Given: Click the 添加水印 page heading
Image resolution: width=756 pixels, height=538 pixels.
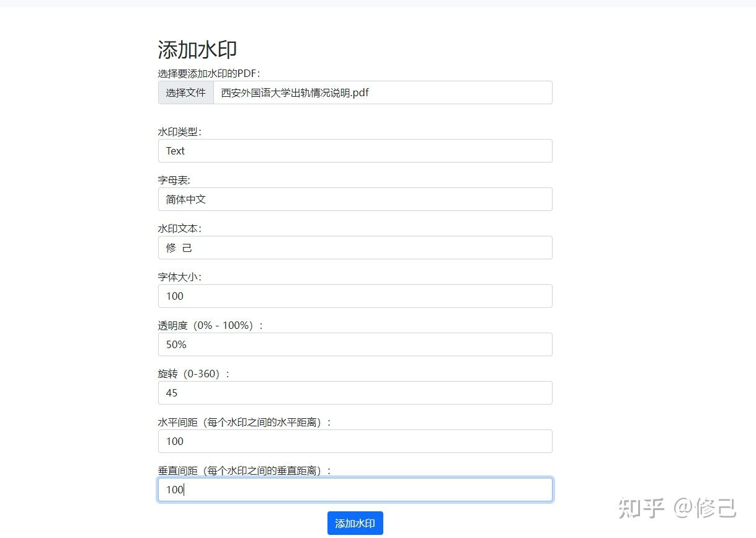Looking at the screenshot, I should pos(197,49).
